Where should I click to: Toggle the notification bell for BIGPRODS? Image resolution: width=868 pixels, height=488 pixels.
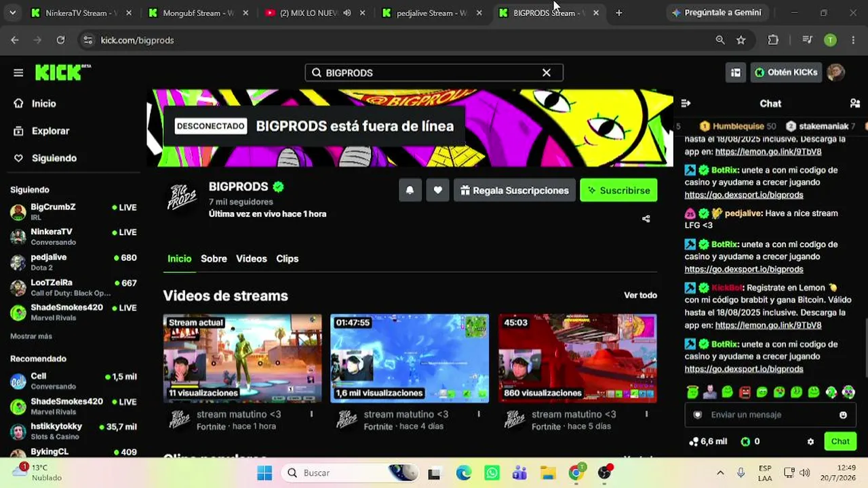click(x=410, y=190)
